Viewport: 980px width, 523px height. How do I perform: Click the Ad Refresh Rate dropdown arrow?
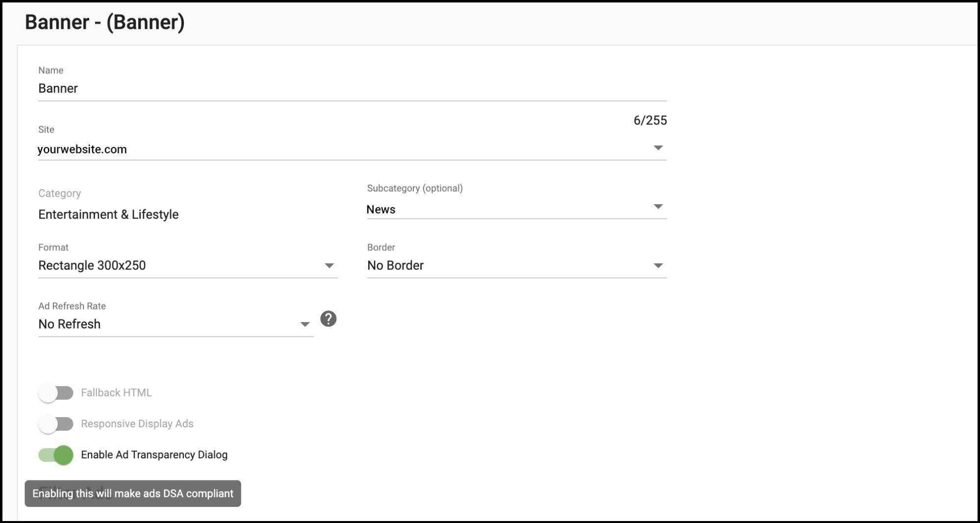tap(304, 324)
